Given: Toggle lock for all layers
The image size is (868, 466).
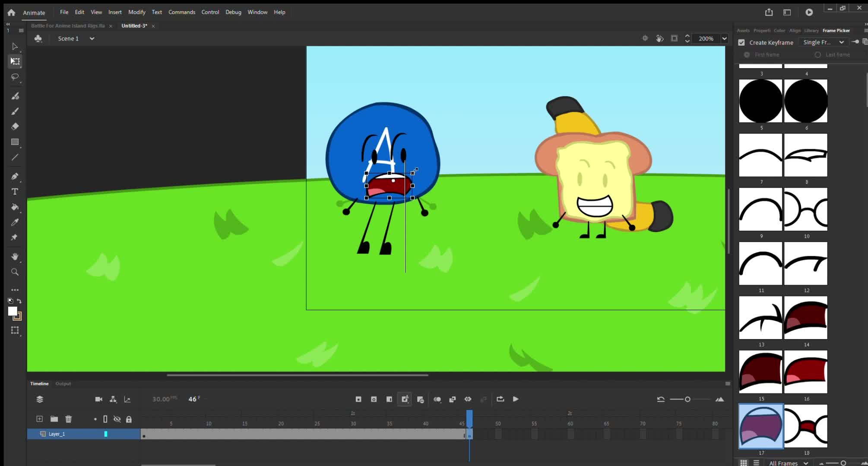Looking at the screenshot, I should 129,419.
